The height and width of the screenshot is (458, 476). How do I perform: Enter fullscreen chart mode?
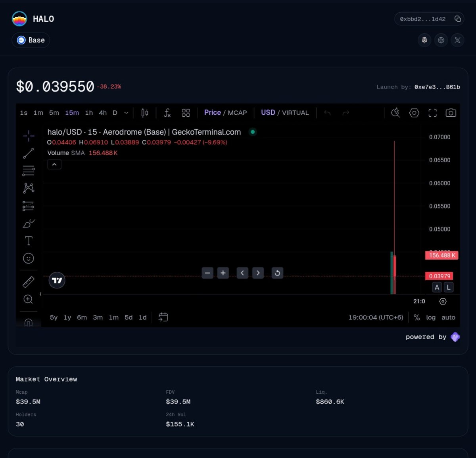433,113
